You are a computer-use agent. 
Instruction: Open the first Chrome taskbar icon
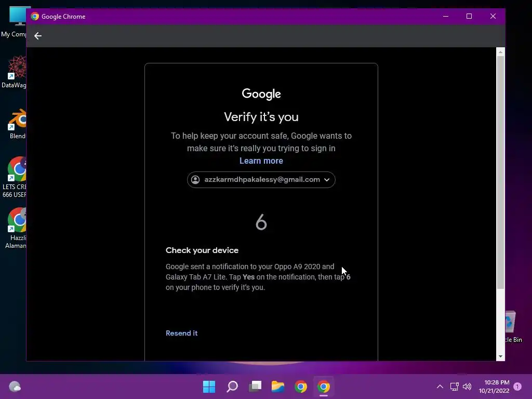pos(301,387)
